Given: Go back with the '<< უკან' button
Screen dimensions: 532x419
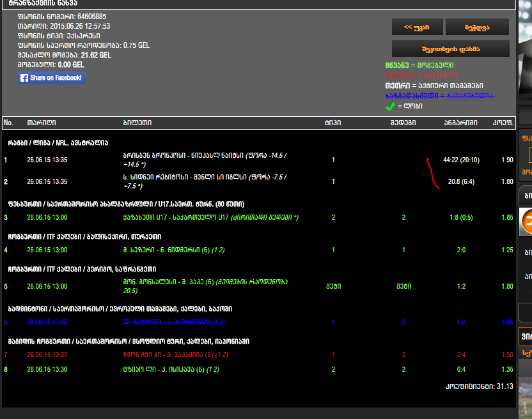Looking at the screenshot, I should [x=416, y=27].
